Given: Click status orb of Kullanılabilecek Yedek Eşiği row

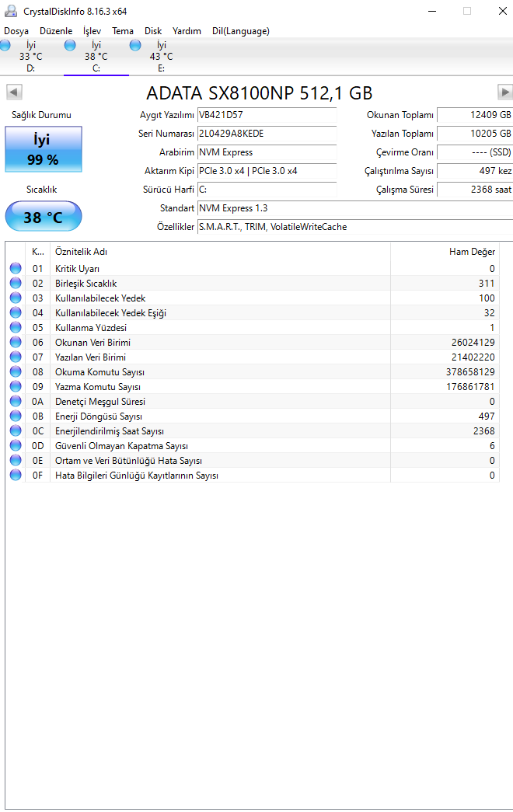Looking at the screenshot, I should 16,313.
